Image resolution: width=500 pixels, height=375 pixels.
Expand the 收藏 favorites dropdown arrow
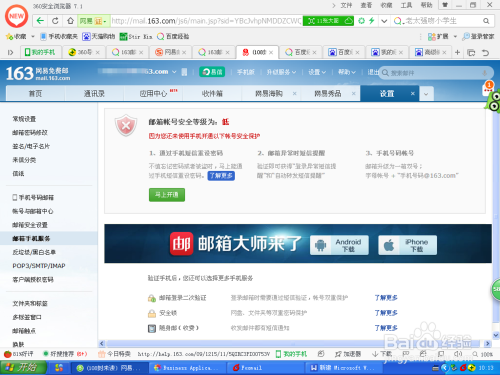click(33, 36)
